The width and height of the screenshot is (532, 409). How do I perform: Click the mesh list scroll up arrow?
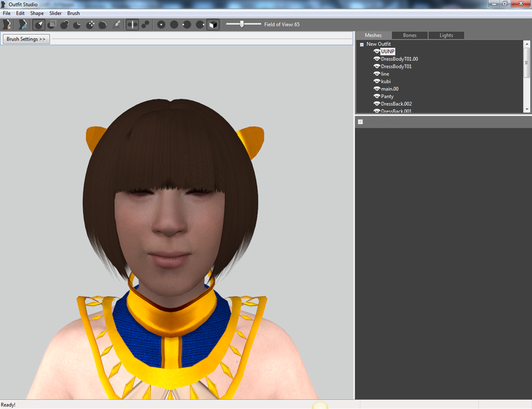tap(526, 44)
